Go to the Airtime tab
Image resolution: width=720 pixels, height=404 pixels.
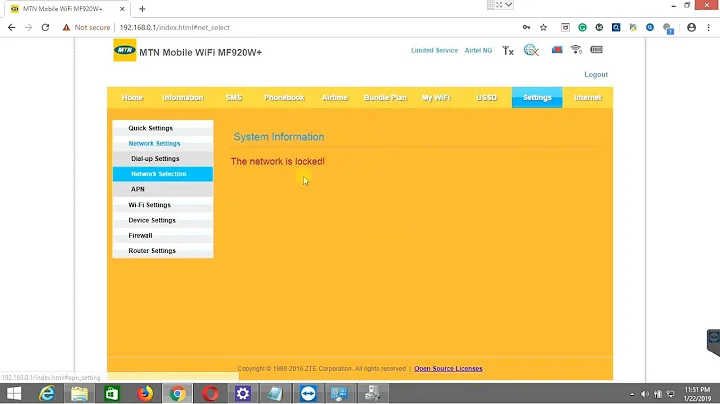coord(335,98)
